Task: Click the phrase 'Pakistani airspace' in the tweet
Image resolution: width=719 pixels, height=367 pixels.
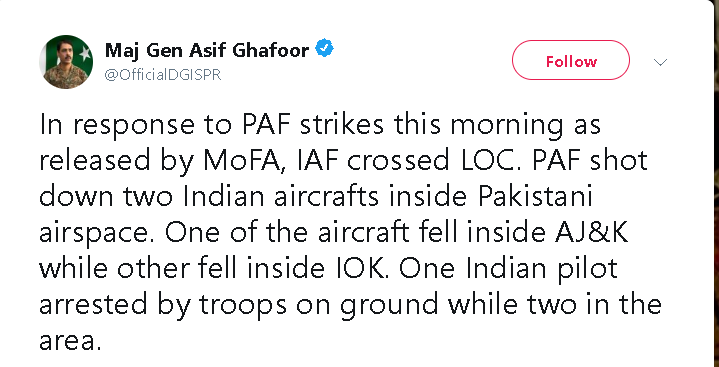Action: (316, 215)
